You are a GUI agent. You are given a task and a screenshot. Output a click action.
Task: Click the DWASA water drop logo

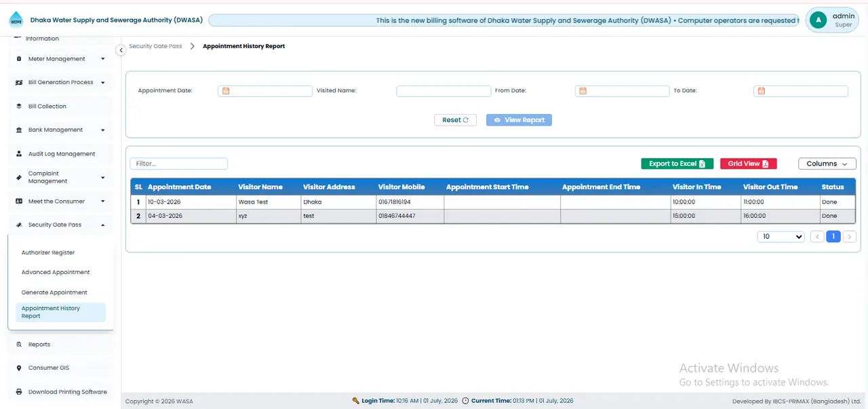tap(16, 20)
